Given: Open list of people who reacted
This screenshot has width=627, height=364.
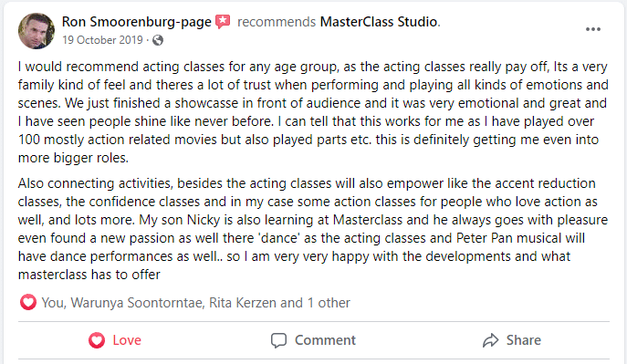Looking at the screenshot, I should click(195, 303).
